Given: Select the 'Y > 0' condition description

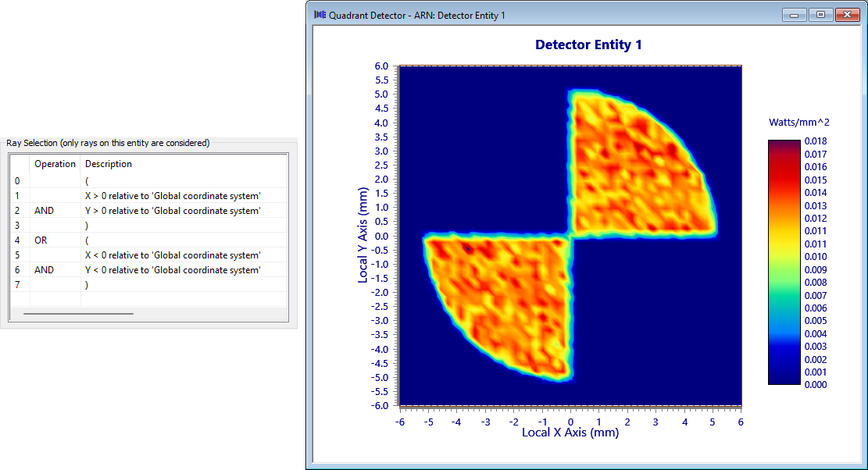Looking at the screenshot, I should point(173,211).
